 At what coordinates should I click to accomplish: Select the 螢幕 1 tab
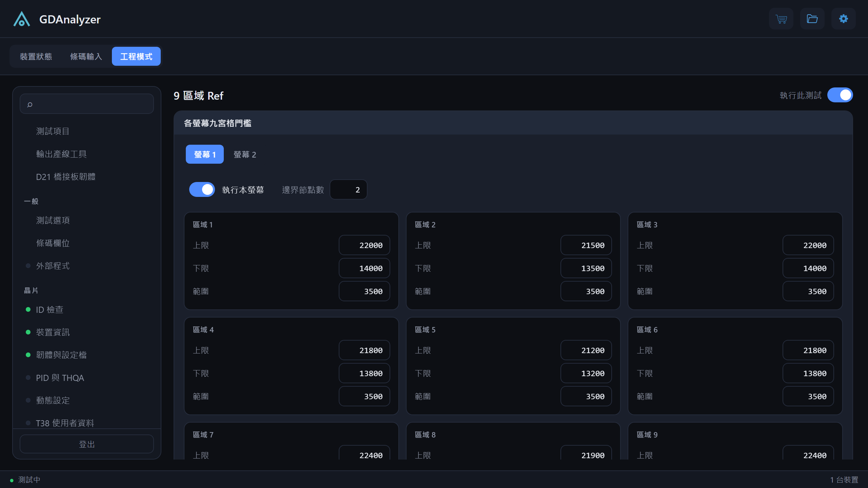[205, 155]
